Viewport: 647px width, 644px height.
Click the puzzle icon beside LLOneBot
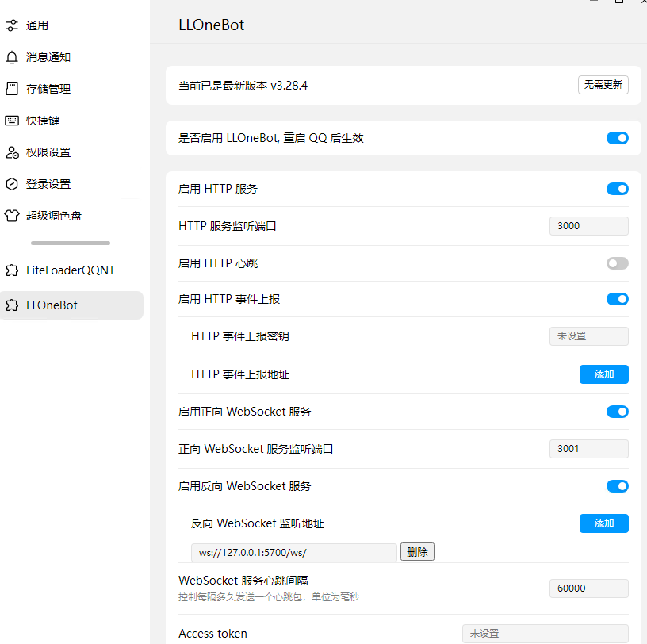pyautogui.click(x=12, y=305)
